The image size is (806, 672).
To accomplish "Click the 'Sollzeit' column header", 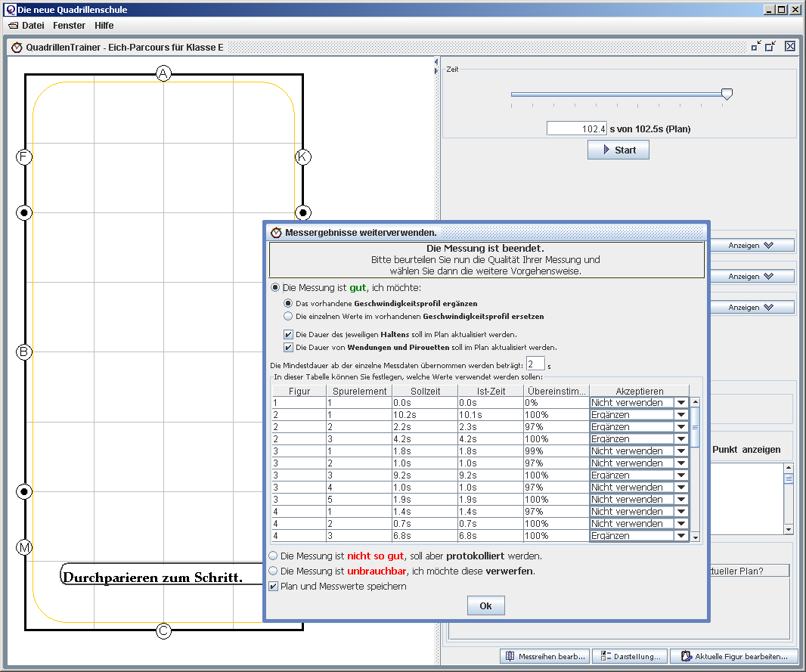I will 425,391.
